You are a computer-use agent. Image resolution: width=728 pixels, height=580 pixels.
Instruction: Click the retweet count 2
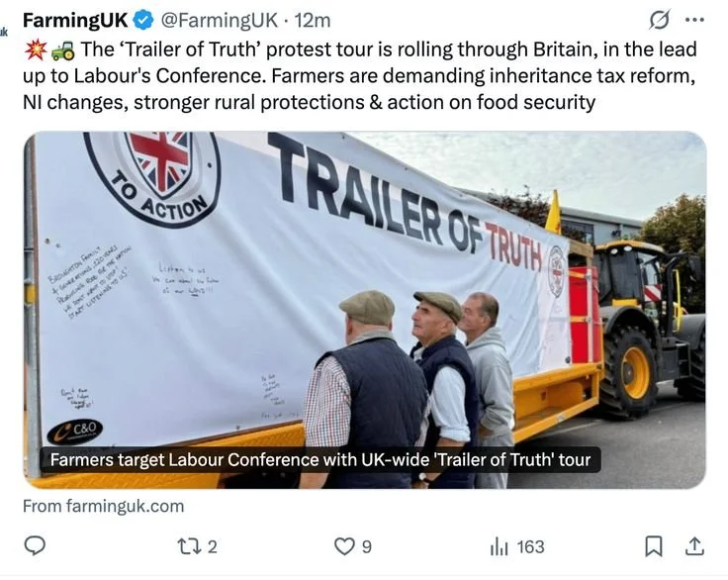(213, 547)
